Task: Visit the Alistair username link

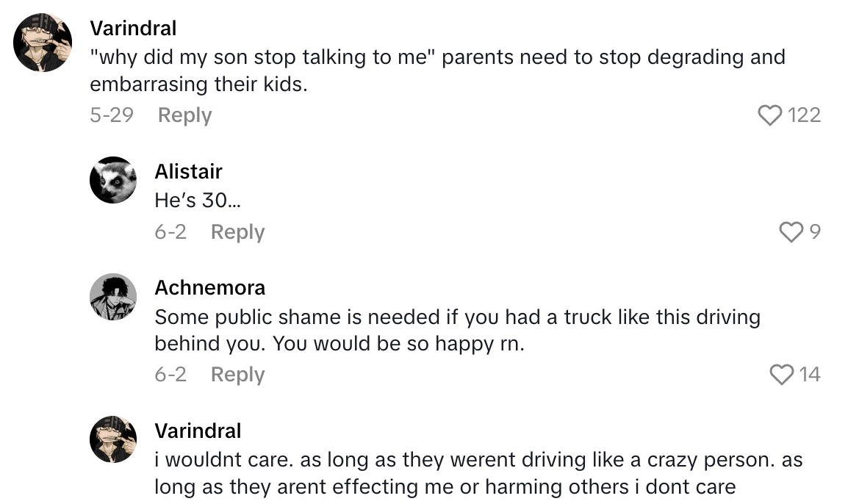Action: click(x=188, y=171)
